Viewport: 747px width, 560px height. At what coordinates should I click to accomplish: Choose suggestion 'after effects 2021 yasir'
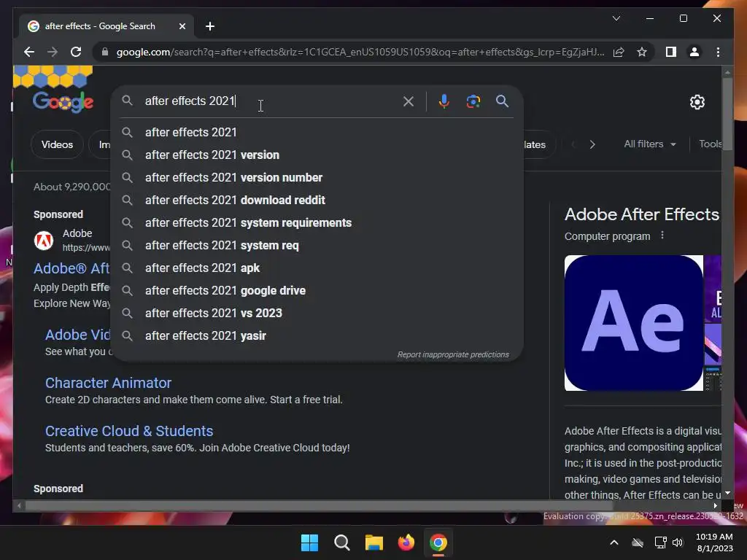click(x=317, y=335)
